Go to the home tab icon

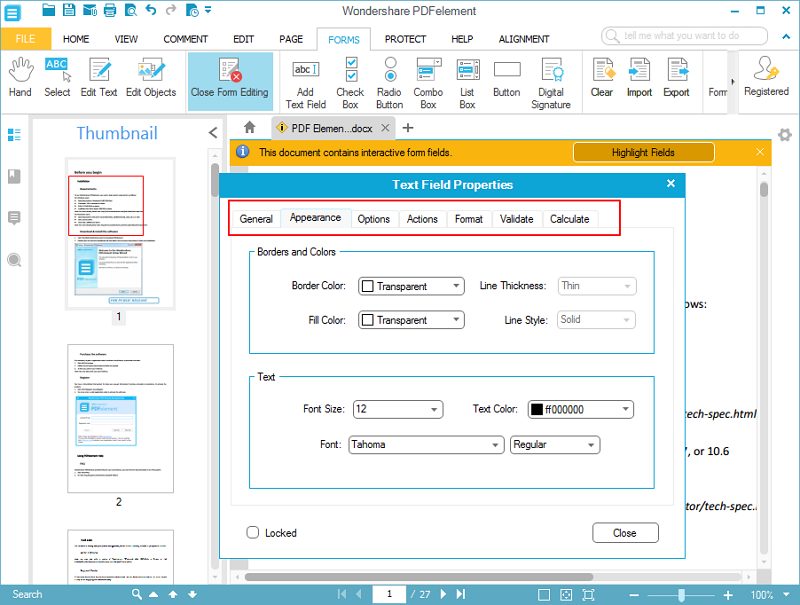click(249, 128)
